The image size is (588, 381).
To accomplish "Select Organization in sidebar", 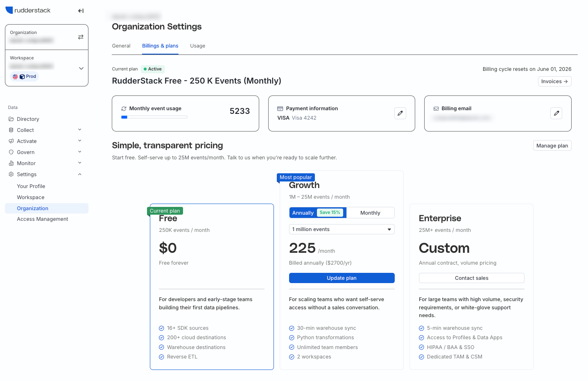I will tap(47, 209).
